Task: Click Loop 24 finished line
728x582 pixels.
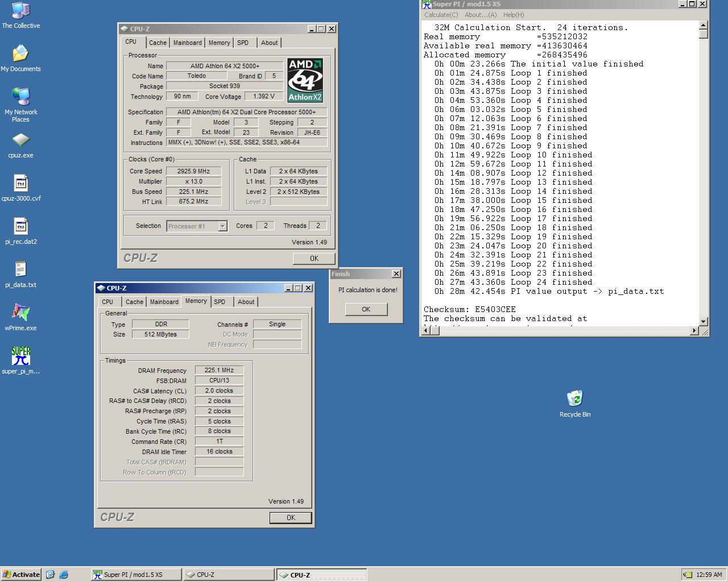Action: tap(514, 282)
